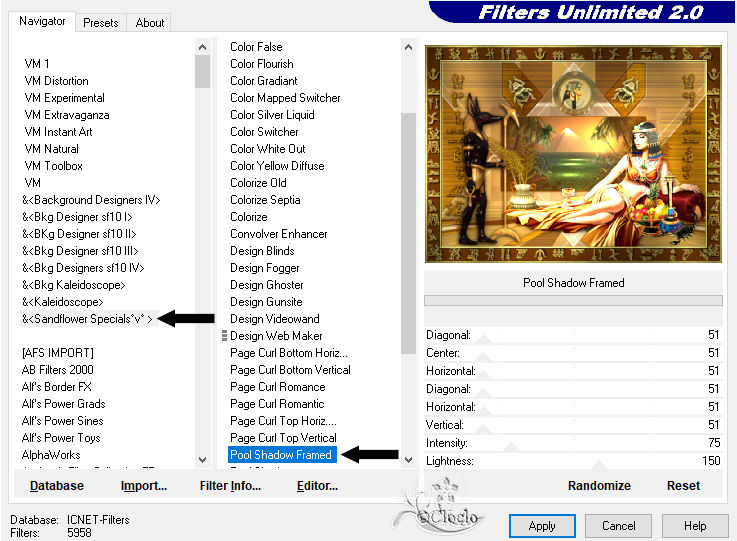Click the Cancel button
Viewport: 737px width, 541px height.
(618, 525)
